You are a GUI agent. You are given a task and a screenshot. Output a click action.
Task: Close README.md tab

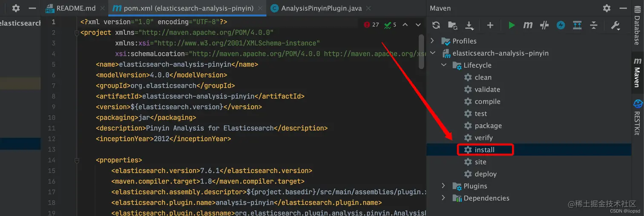(x=103, y=8)
